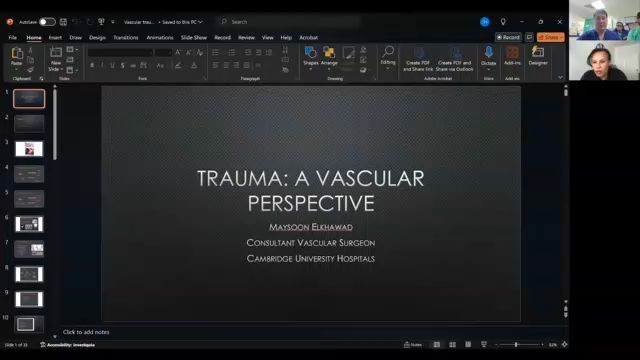Click the numbered list icon
The image size is (640, 360).
coord(231,52)
